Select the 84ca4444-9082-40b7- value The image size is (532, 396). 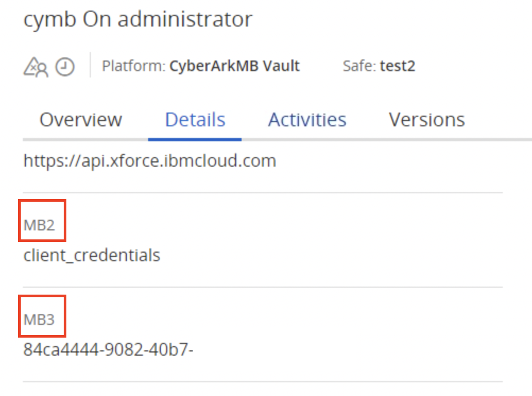108,350
